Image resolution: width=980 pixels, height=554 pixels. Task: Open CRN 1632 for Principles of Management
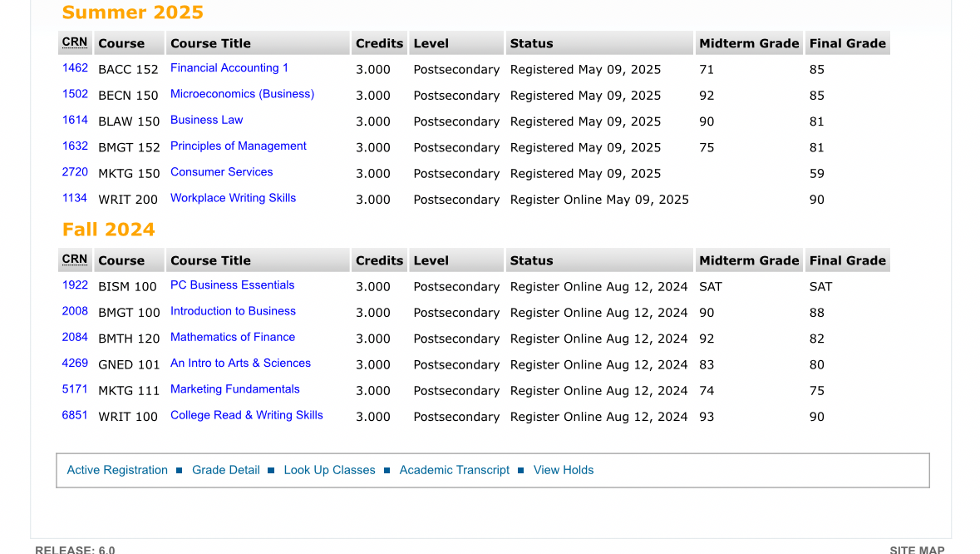tap(75, 146)
